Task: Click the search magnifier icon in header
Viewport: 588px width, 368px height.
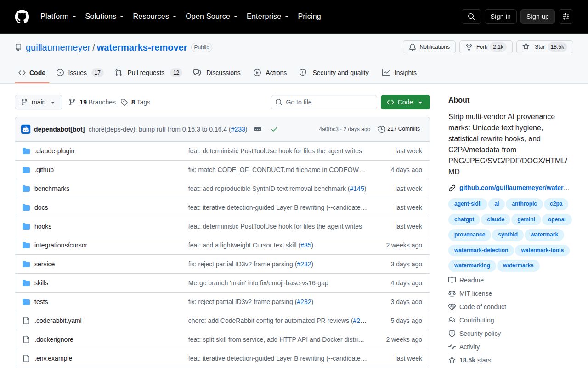Action: click(x=471, y=17)
